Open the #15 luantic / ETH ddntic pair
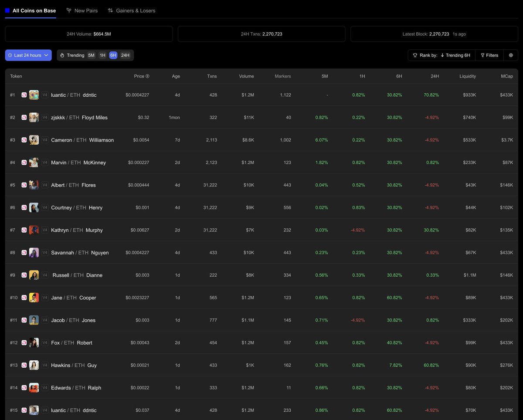 click(x=74, y=410)
